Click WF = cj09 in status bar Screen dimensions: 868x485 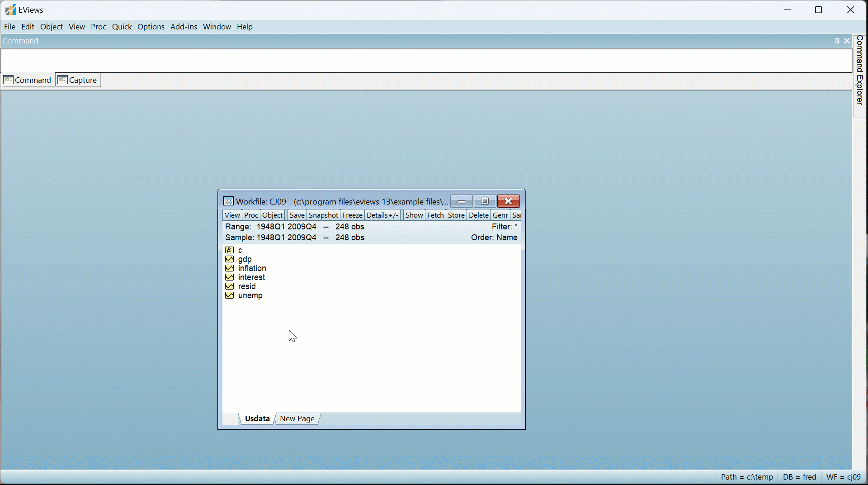(844, 477)
